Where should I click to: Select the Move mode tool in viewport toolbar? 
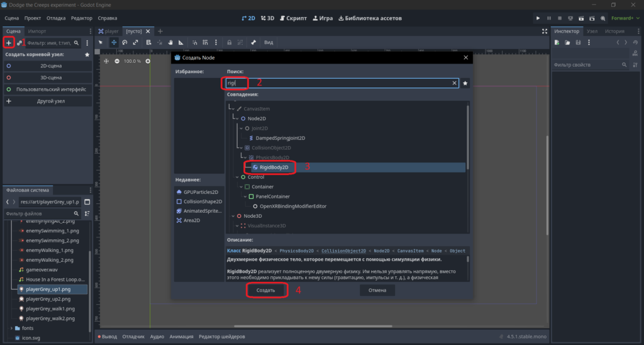pyautogui.click(x=114, y=42)
